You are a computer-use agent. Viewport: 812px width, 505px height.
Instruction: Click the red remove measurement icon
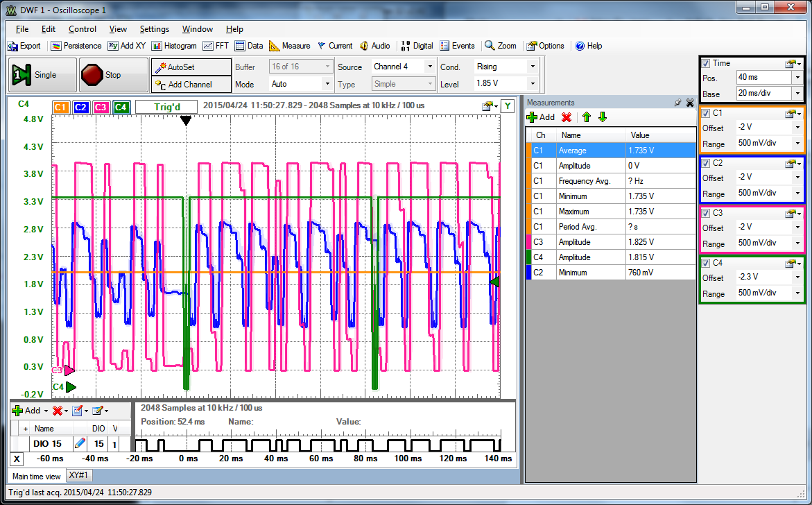point(567,117)
